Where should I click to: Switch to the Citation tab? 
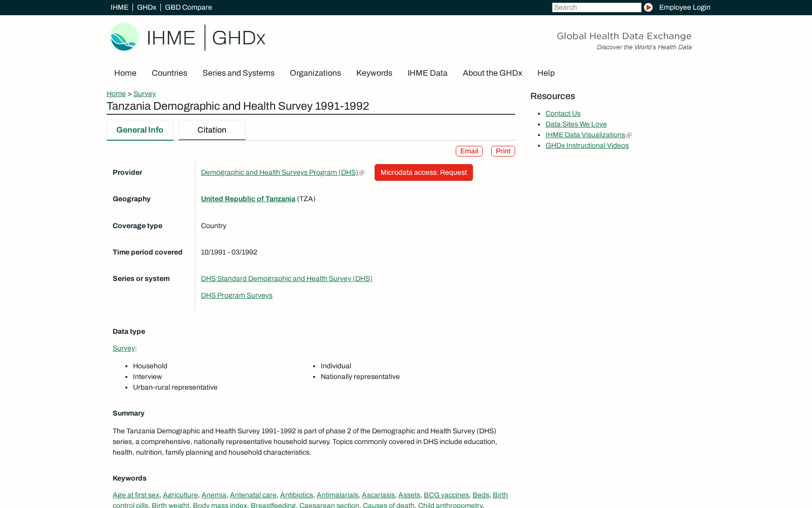212,130
